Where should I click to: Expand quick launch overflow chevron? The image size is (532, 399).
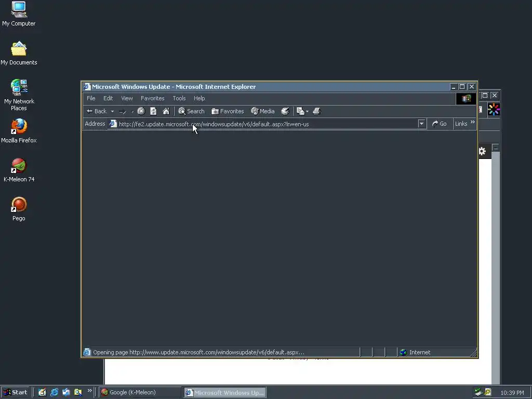click(x=89, y=391)
